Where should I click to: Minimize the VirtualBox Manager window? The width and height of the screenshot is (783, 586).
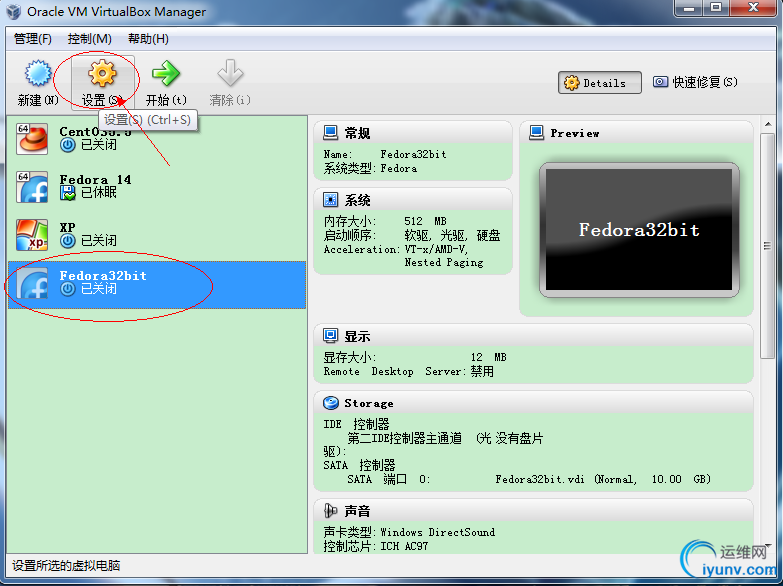coord(690,8)
